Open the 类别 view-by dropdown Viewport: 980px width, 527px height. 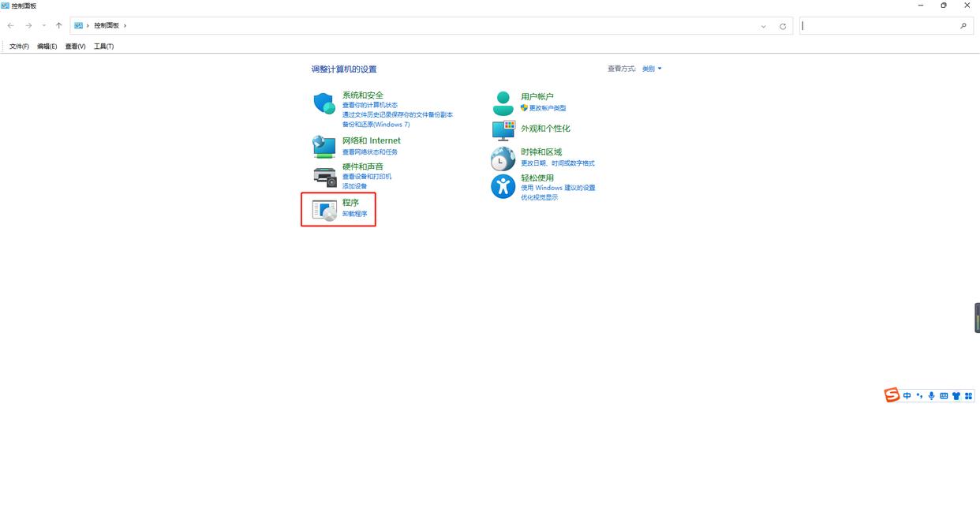click(x=650, y=69)
